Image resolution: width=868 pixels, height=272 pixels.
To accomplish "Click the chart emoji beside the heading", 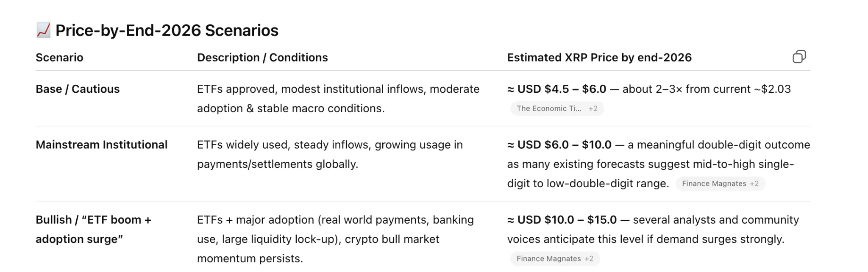I will coord(42,30).
